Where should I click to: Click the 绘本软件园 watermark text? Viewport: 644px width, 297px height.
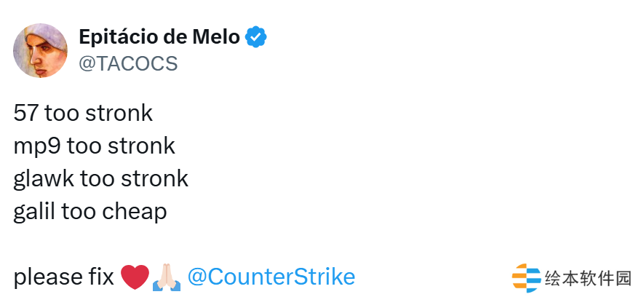588,278
